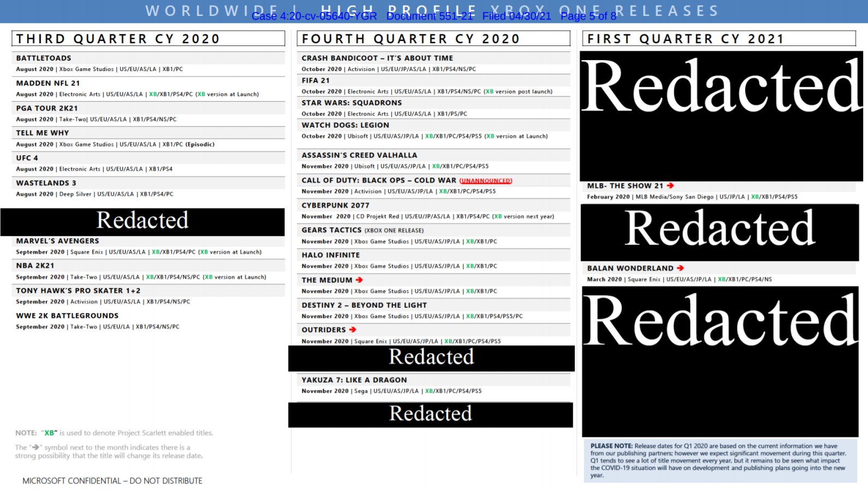
Task: Click the red underlined UNANNOUNCED label
Action: tap(486, 181)
